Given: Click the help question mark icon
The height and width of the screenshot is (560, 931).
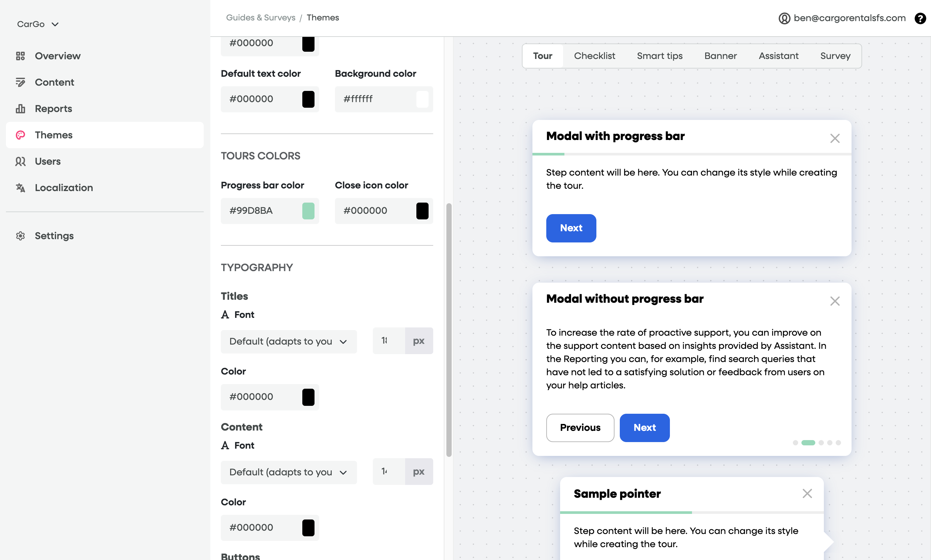Looking at the screenshot, I should (920, 18).
